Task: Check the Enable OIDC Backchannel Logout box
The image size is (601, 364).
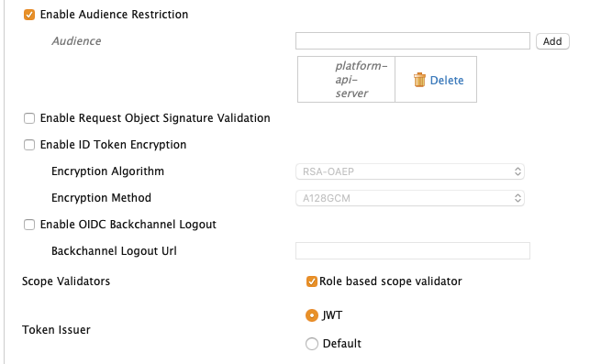Action: click(x=29, y=225)
